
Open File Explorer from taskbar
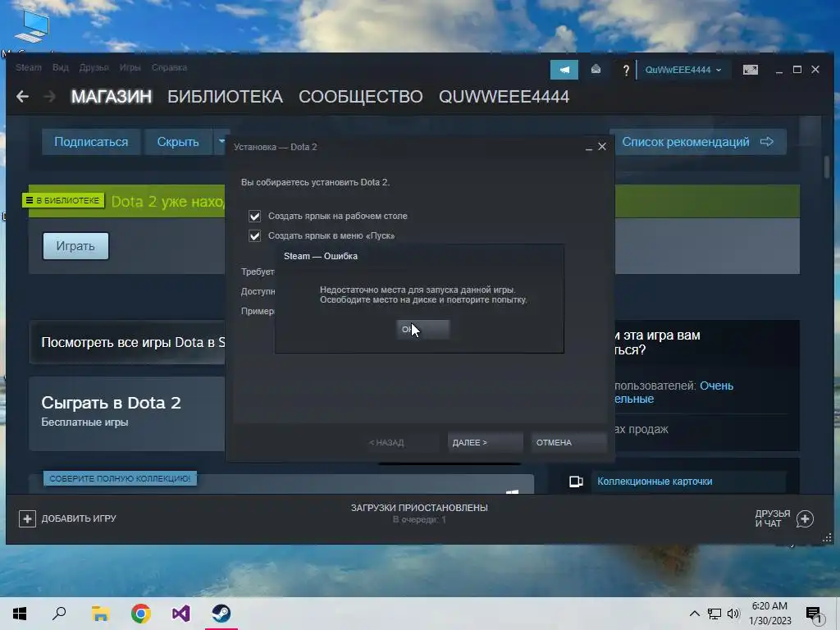(100, 614)
